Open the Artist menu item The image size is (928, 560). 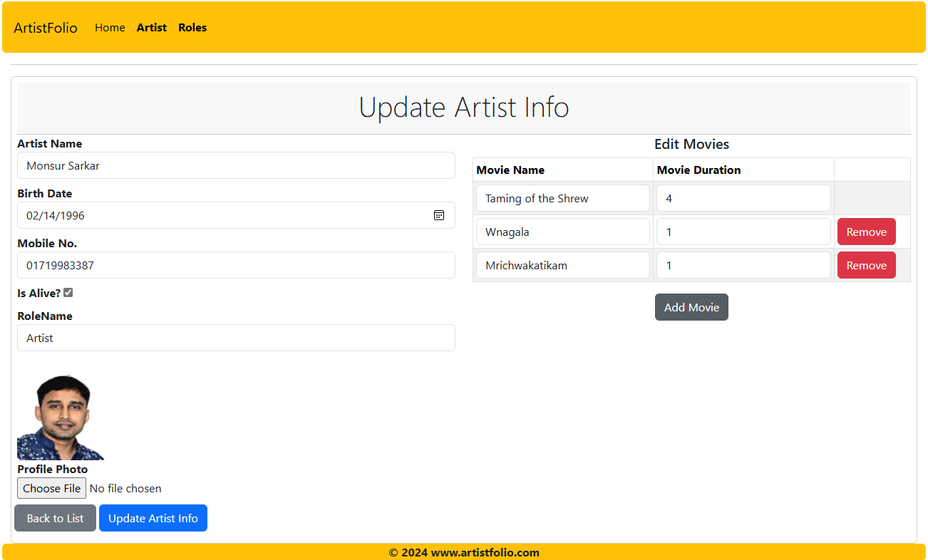[x=152, y=28]
